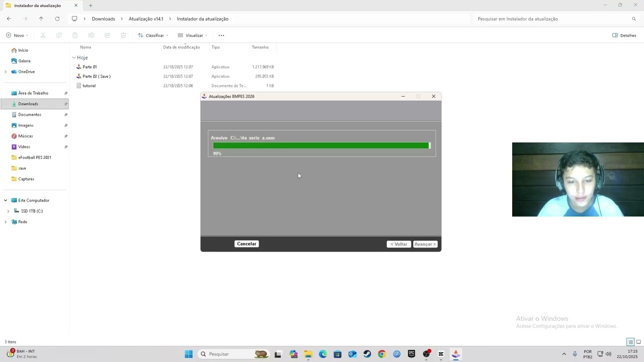Click the Cancelar button in the installer
The height and width of the screenshot is (362, 644).
pos(247,244)
